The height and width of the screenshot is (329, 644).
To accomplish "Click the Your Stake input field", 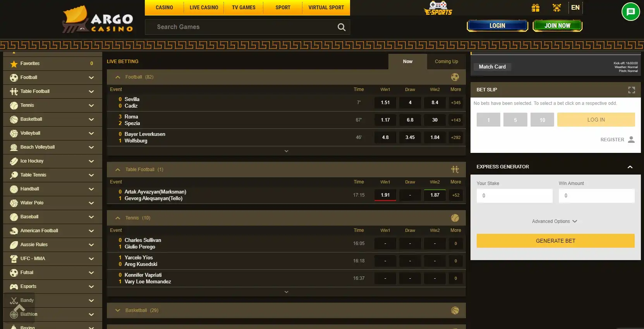I will click(x=514, y=196).
